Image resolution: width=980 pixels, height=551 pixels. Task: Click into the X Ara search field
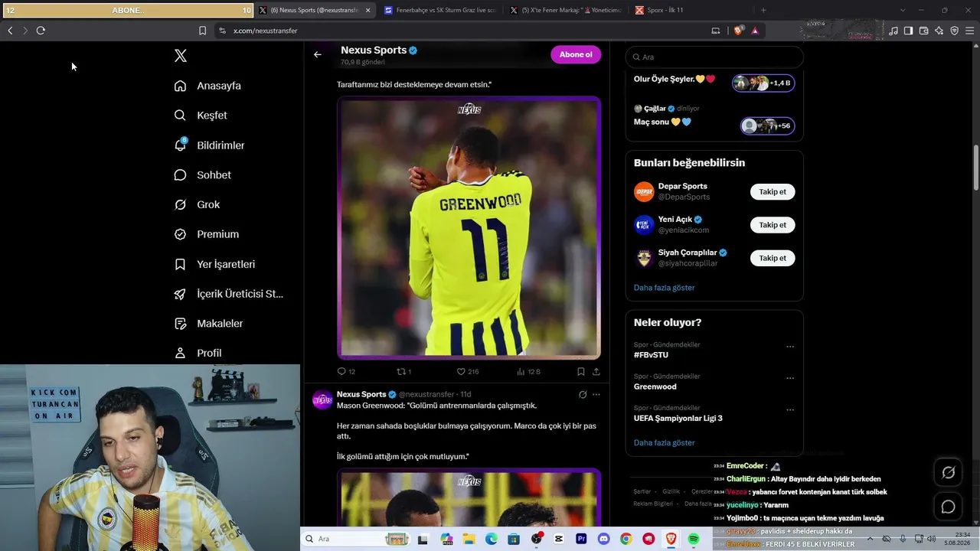pyautogui.click(x=714, y=57)
